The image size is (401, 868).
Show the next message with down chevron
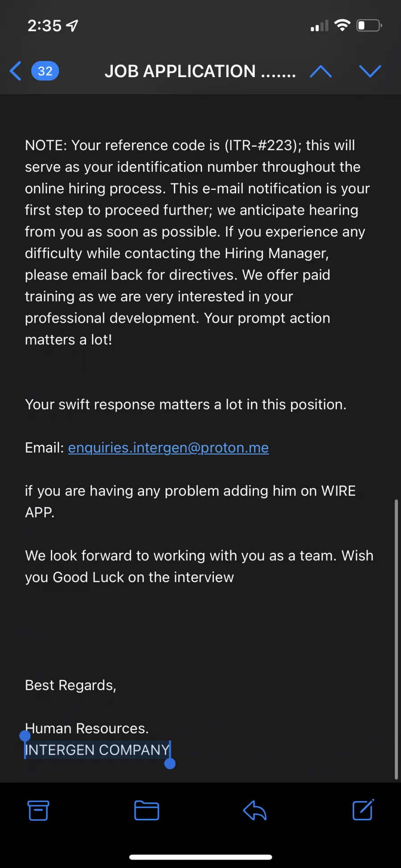370,71
